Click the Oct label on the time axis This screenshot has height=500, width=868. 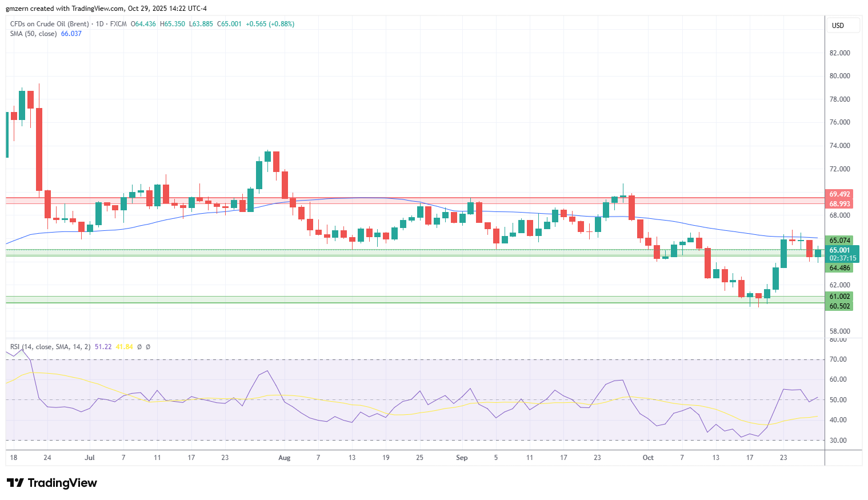(x=648, y=458)
